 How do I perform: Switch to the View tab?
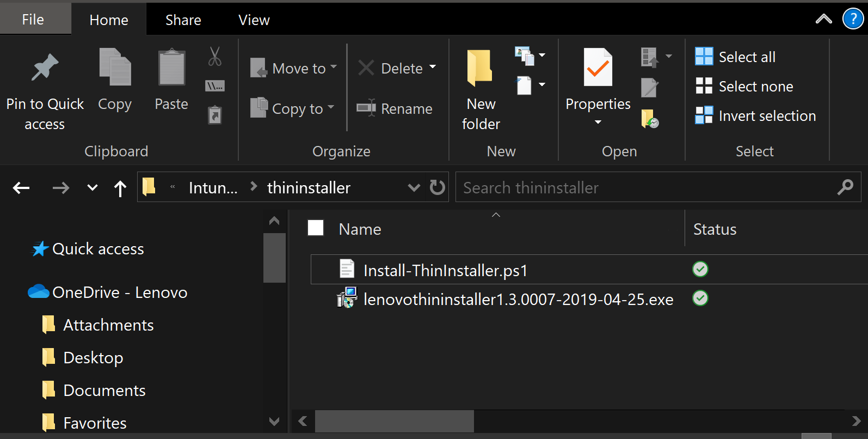pyautogui.click(x=254, y=20)
